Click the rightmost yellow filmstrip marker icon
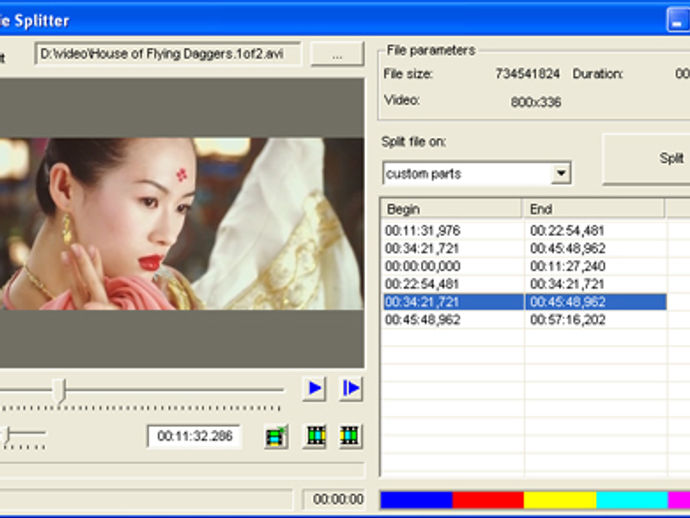Viewport: 690px width, 518px height. tap(350, 436)
